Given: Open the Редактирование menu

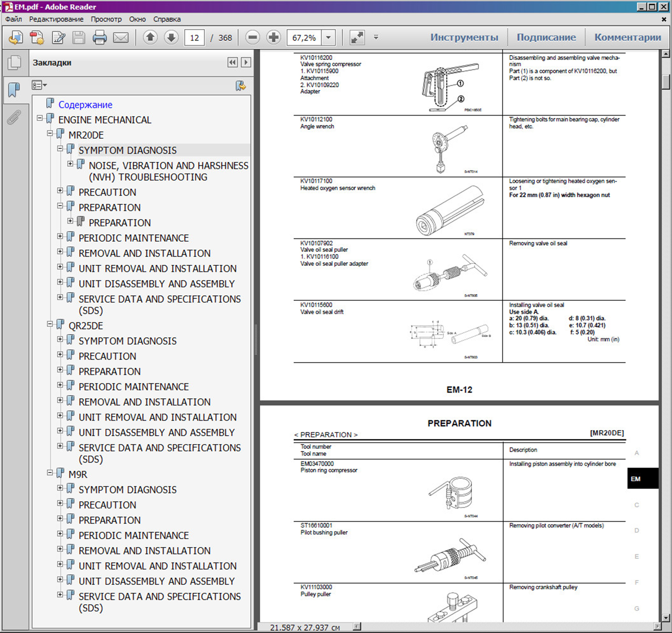Looking at the screenshot, I should point(56,19).
